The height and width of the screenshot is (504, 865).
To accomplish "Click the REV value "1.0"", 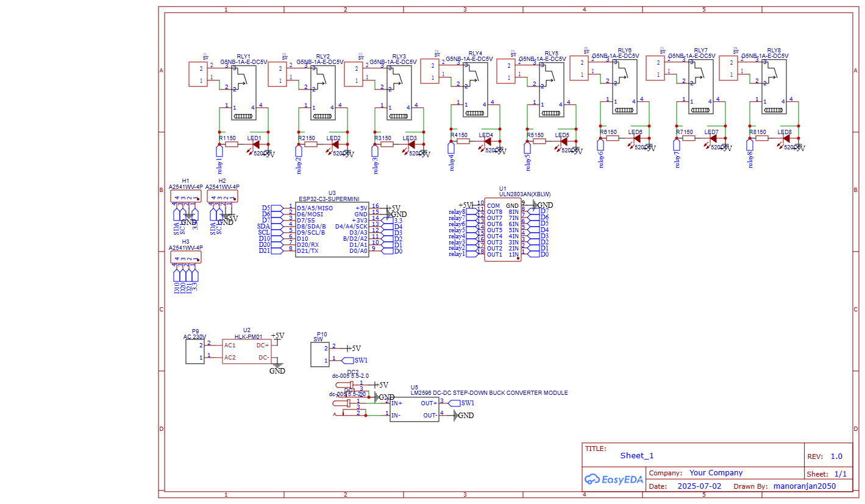I will click(836, 456).
